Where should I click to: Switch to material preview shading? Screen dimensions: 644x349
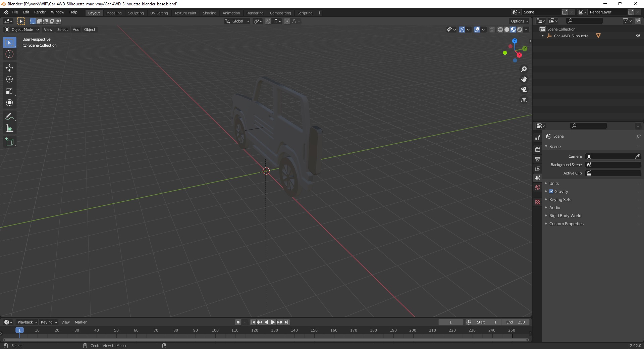tap(513, 30)
